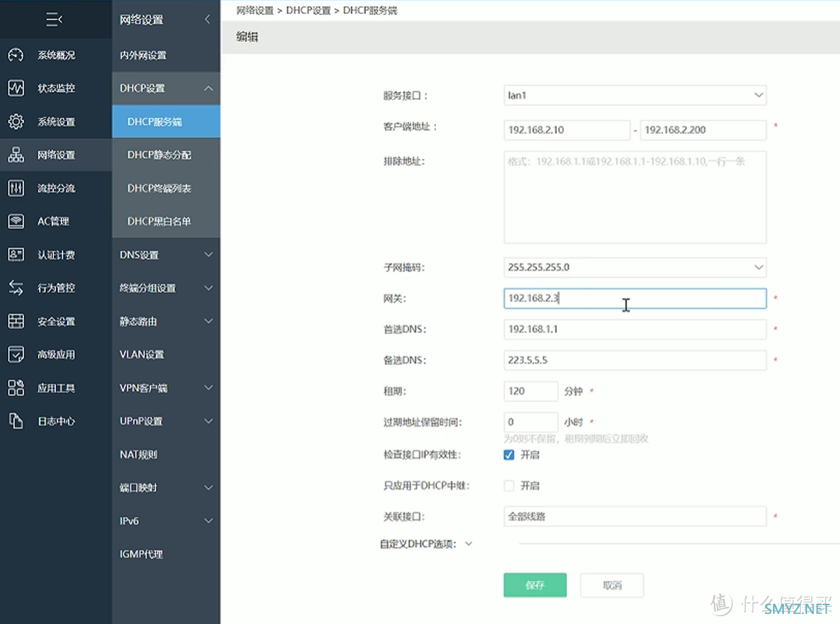Click the 租期 120 minutes field

tap(531, 391)
